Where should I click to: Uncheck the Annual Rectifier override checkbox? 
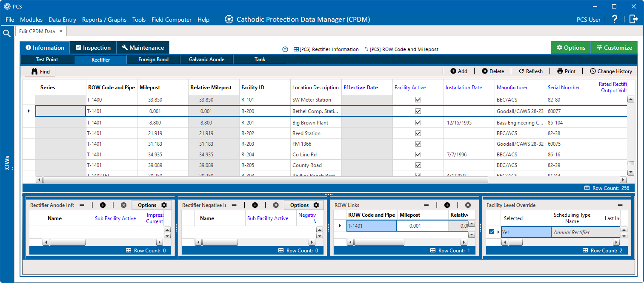(492, 232)
